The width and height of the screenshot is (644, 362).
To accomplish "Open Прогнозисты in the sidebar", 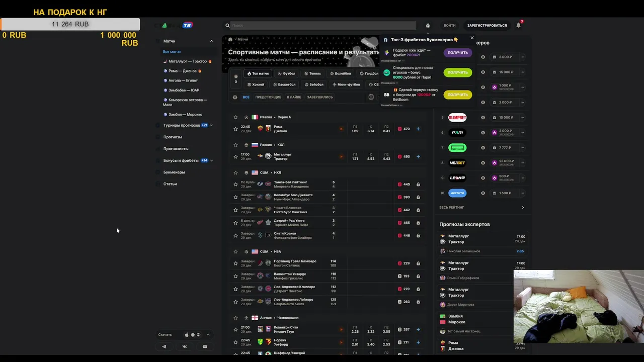I will point(176,149).
